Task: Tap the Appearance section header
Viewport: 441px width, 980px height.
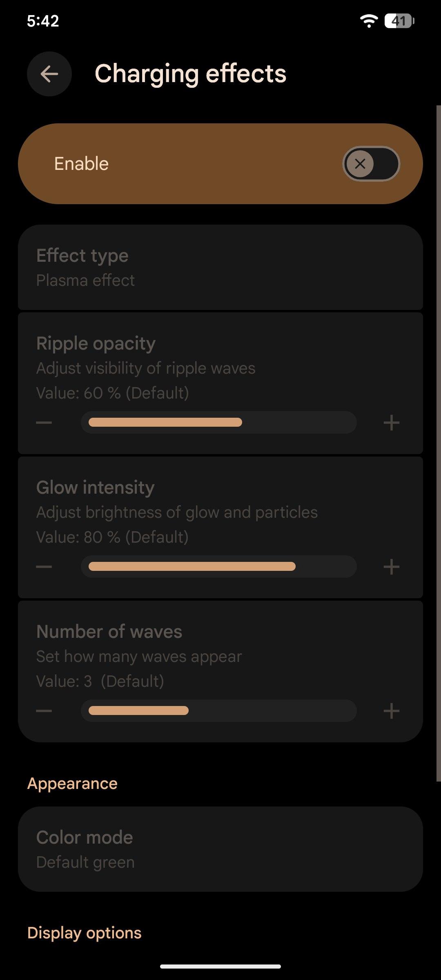Action: pos(72,784)
